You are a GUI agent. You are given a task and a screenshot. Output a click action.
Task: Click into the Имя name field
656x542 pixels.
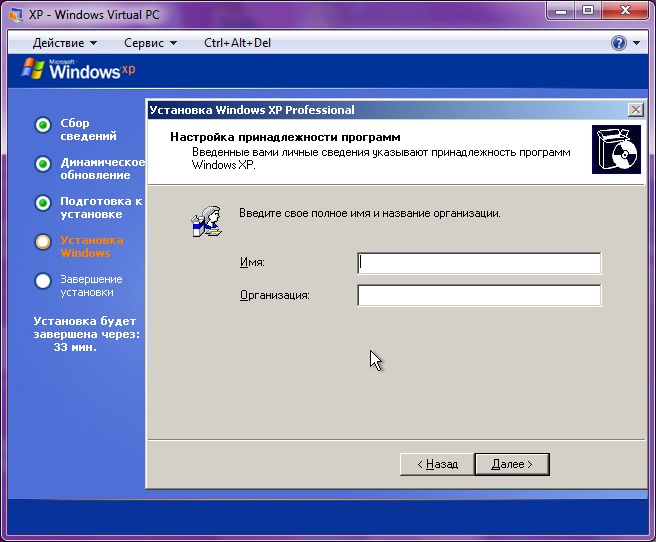point(479,263)
